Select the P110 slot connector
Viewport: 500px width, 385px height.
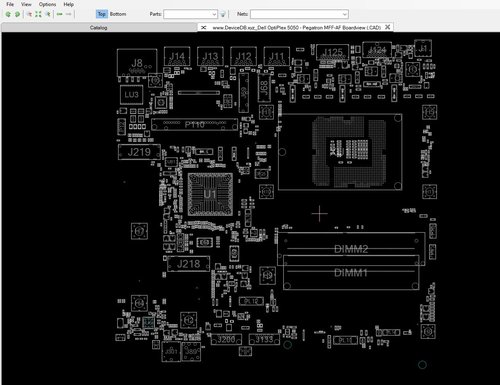click(x=195, y=124)
